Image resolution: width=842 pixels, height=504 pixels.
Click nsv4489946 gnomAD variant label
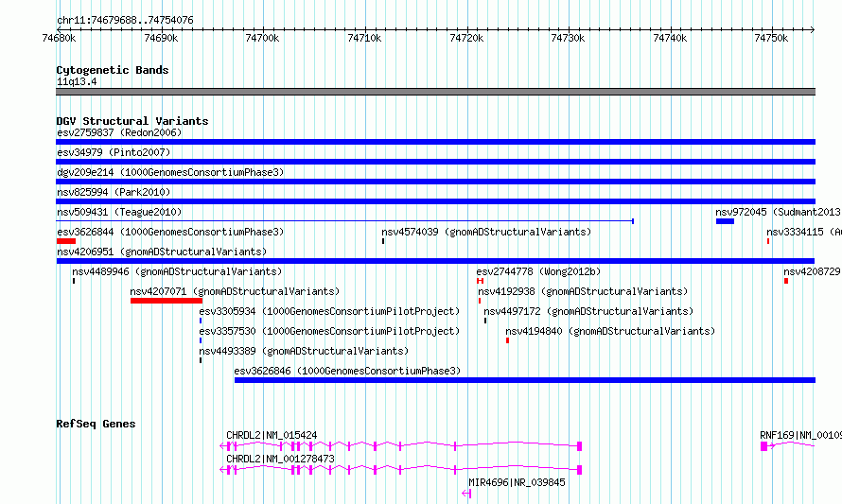tap(177, 271)
